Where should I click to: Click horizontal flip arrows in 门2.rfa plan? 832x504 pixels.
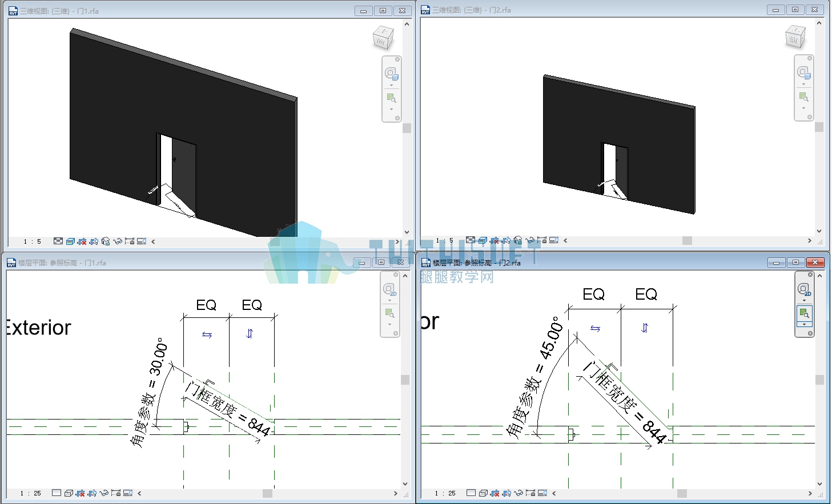[595, 328]
